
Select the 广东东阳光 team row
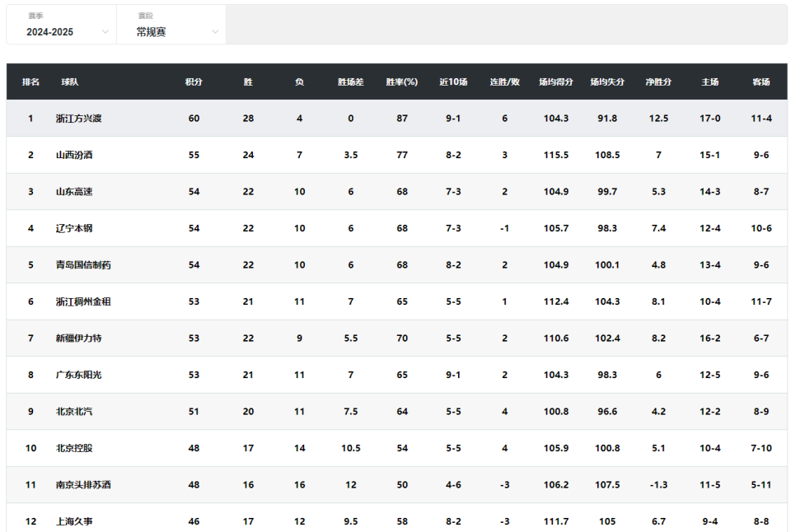click(396, 375)
